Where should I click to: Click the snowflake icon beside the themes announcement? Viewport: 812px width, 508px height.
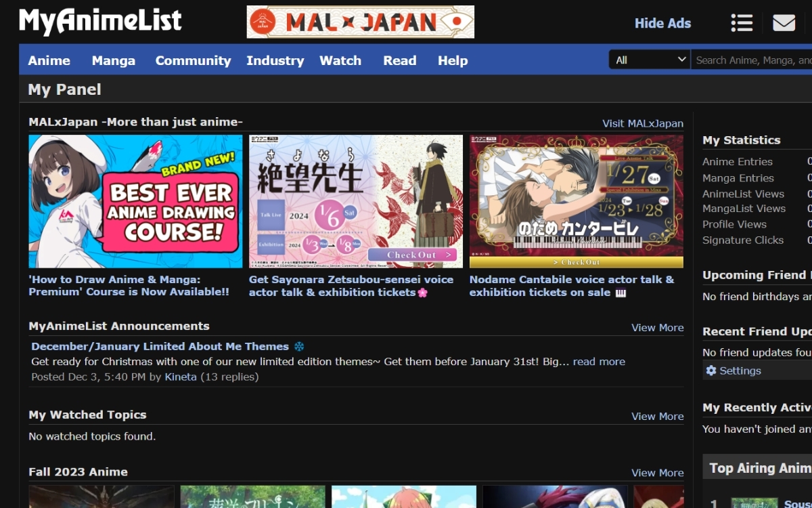[300, 346]
